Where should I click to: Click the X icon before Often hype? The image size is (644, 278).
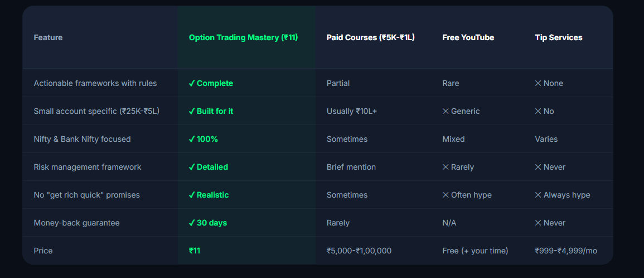[446, 195]
